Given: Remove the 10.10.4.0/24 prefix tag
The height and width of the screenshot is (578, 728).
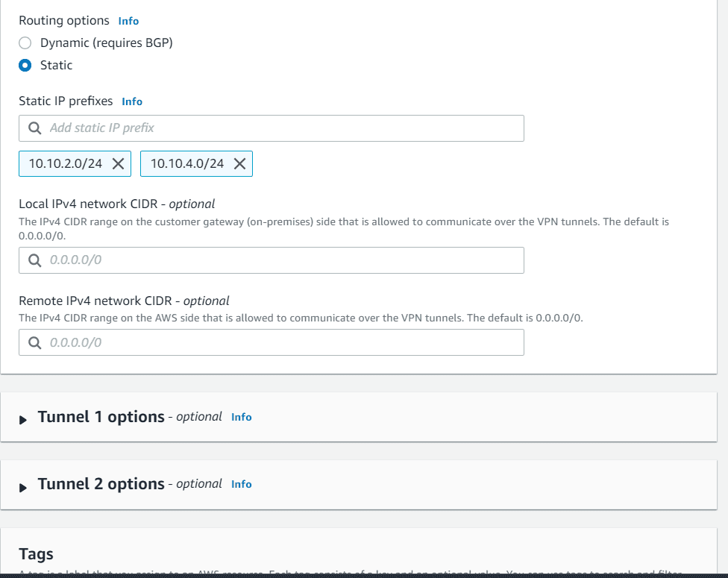Looking at the screenshot, I should pos(239,163).
